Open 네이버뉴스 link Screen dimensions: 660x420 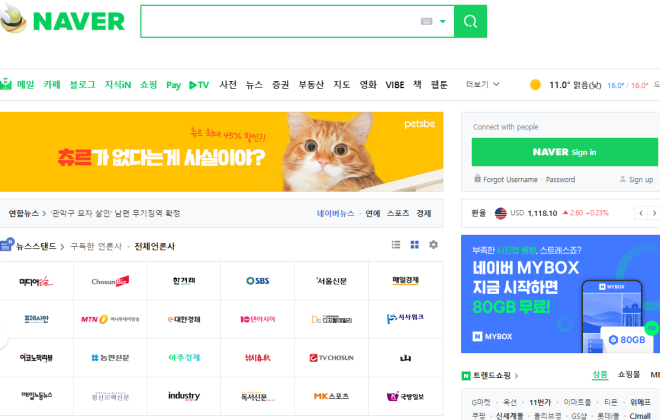(335, 213)
